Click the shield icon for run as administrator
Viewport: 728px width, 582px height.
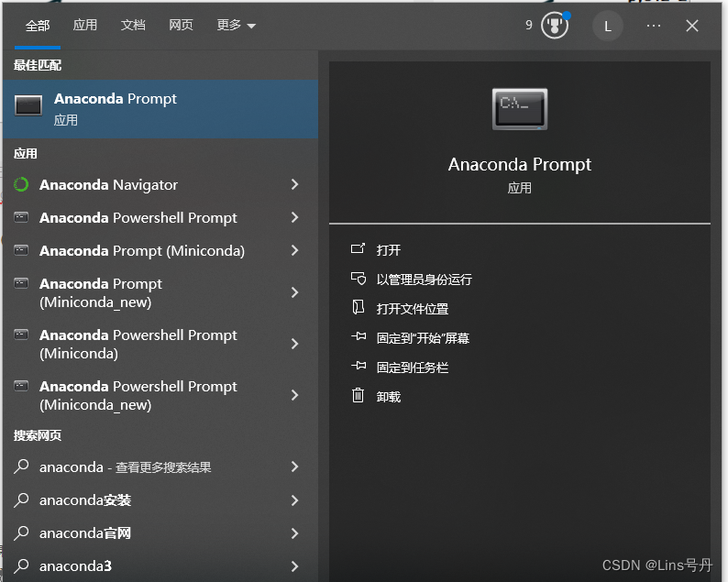click(x=358, y=278)
